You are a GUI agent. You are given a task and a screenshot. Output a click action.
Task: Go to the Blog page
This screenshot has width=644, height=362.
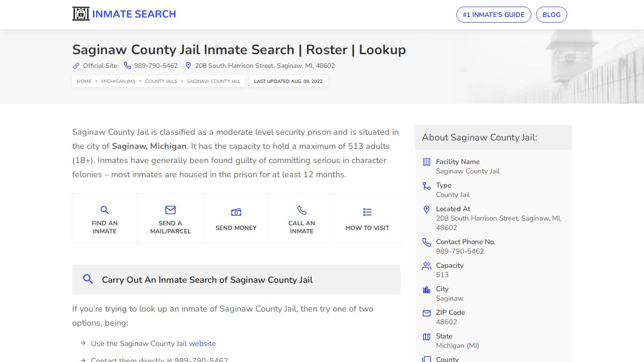pos(551,15)
